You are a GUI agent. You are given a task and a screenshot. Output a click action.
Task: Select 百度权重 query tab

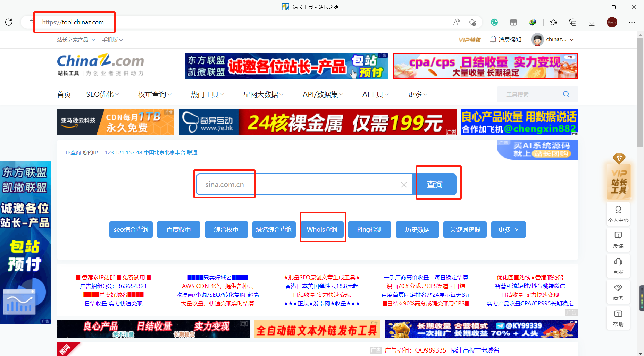178,230
